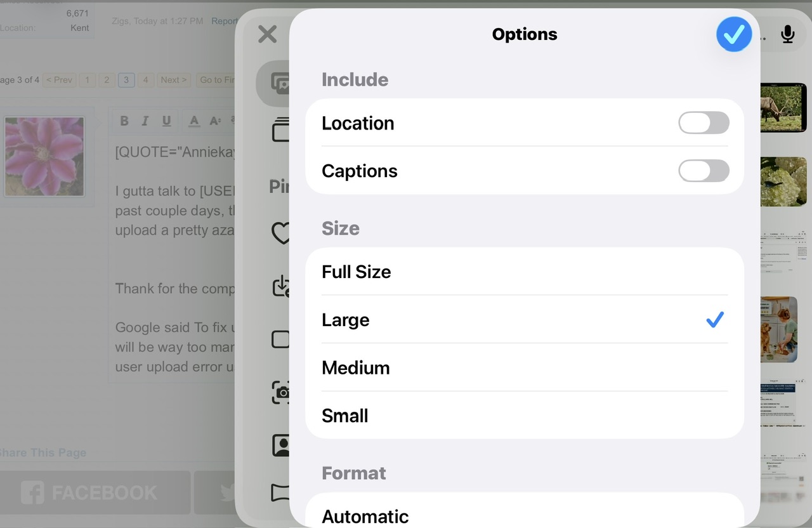This screenshot has width=812, height=528.
Task: Confirm options with the blue checkmark
Action: tap(734, 34)
